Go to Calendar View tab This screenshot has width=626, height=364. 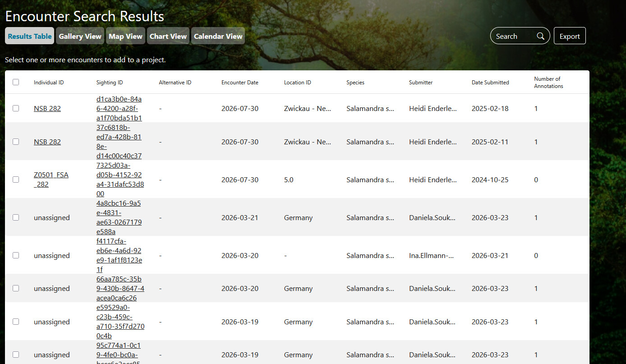point(218,36)
